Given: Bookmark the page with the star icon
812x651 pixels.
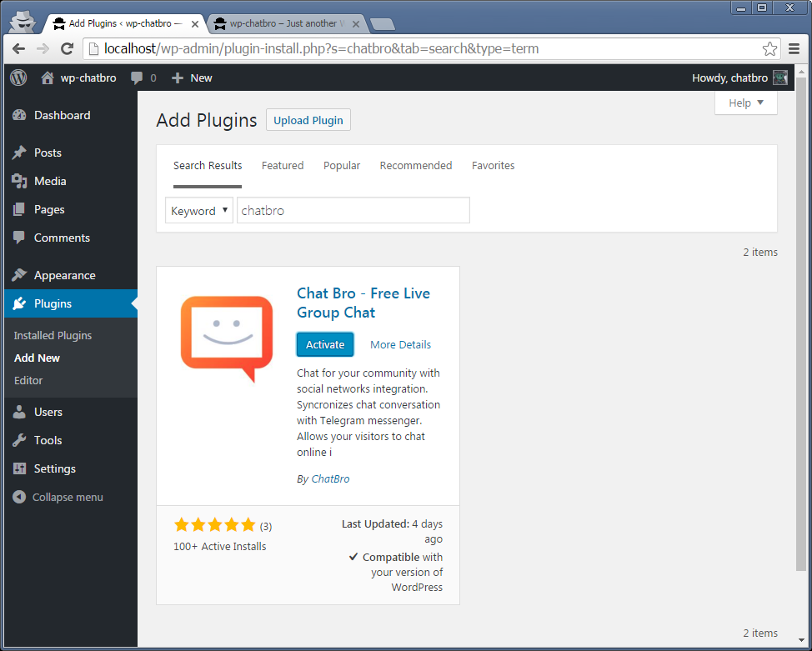Looking at the screenshot, I should [x=769, y=48].
